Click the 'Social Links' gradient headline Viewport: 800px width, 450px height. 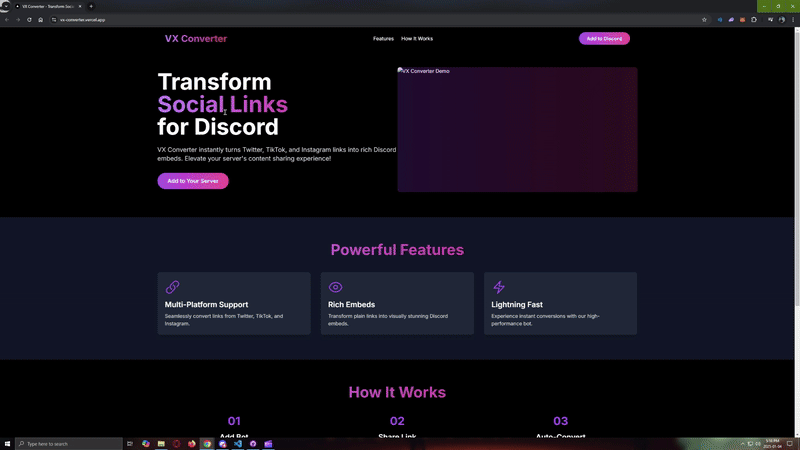[222, 105]
